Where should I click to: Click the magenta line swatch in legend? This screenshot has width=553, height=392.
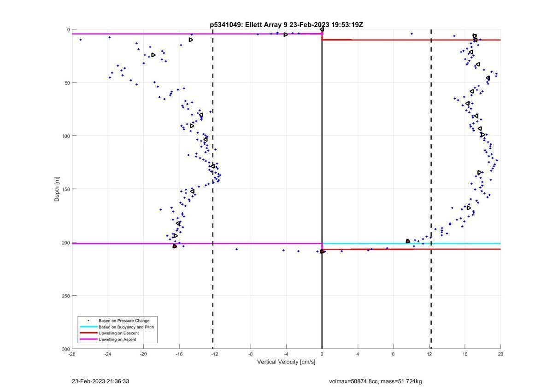pyautogui.click(x=88, y=339)
